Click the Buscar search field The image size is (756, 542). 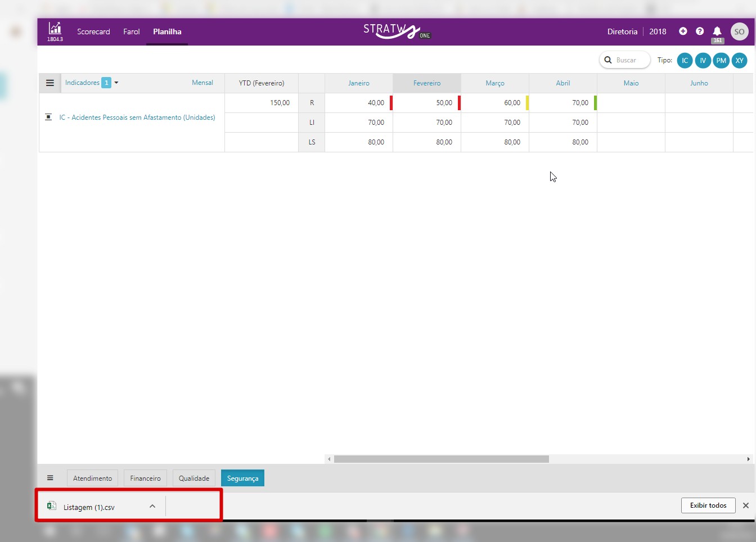(x=625, y=60)
